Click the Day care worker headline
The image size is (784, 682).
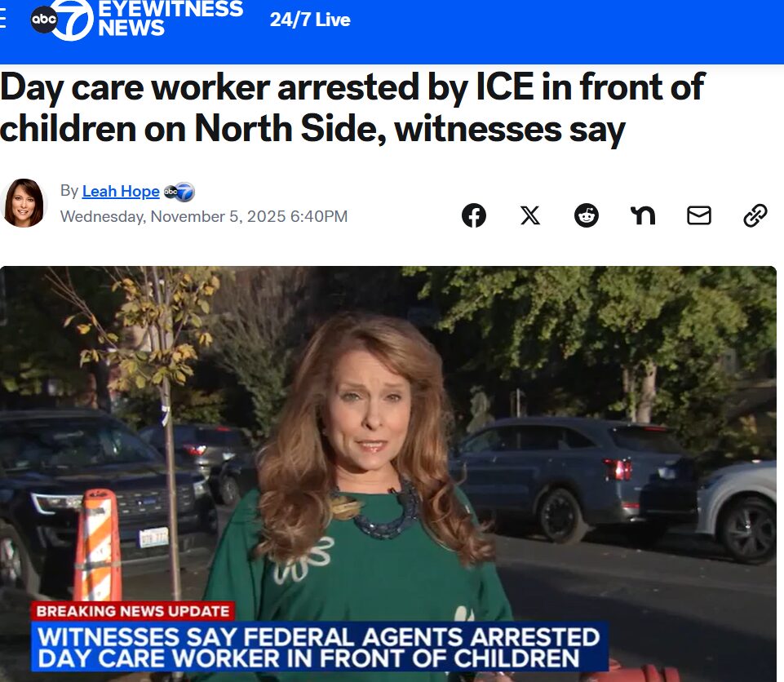coord(352,108)
